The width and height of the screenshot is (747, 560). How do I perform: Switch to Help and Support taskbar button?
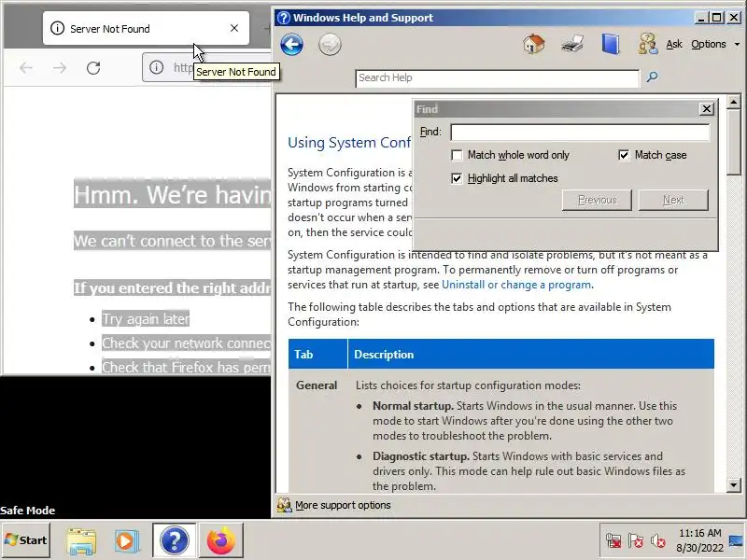click(175, 540)
